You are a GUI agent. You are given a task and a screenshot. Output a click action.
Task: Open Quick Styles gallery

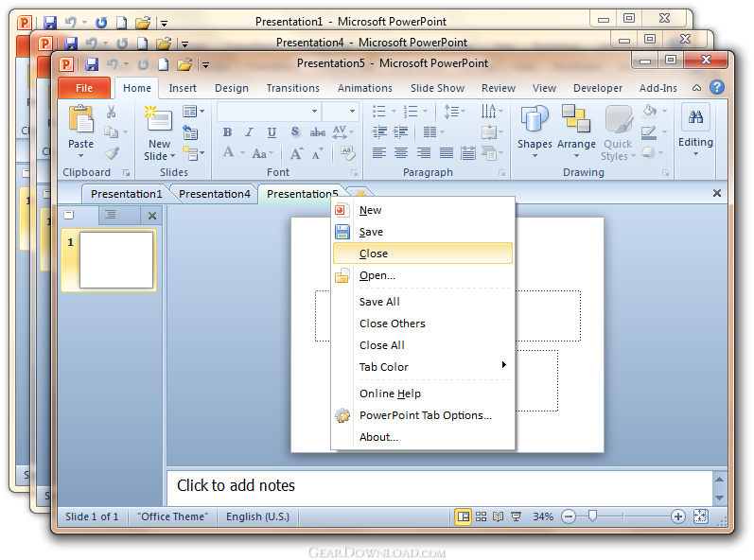click(618, 133)
